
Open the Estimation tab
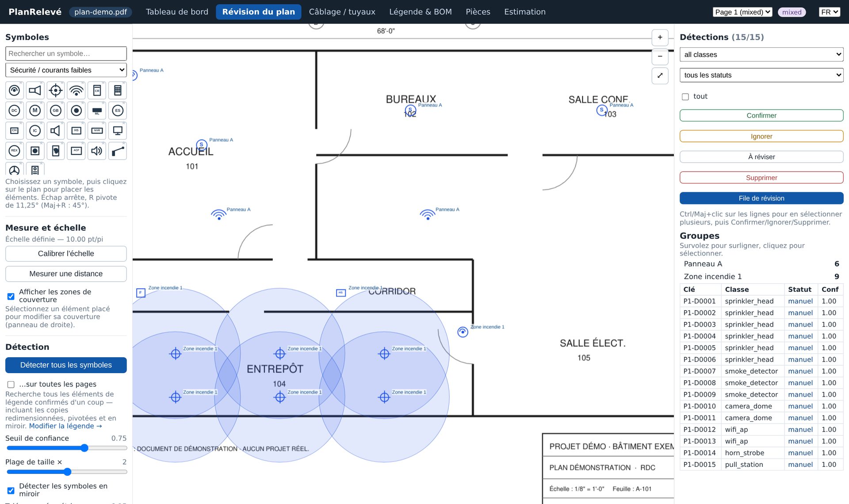coord(525,12)
